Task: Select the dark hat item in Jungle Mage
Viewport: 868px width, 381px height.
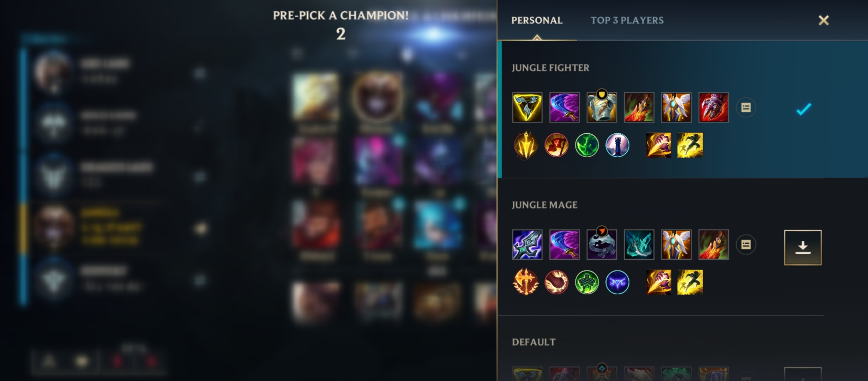Action: coord(602,245)
